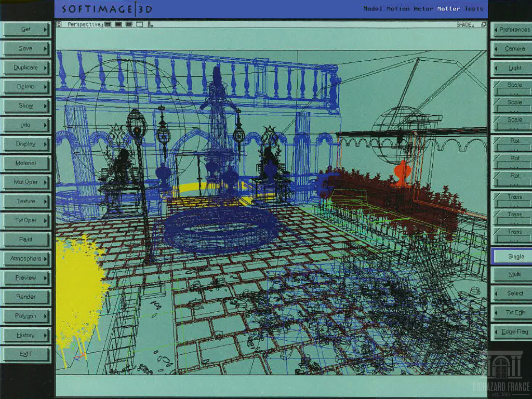Open the Preferences menu

coord(512,30)
